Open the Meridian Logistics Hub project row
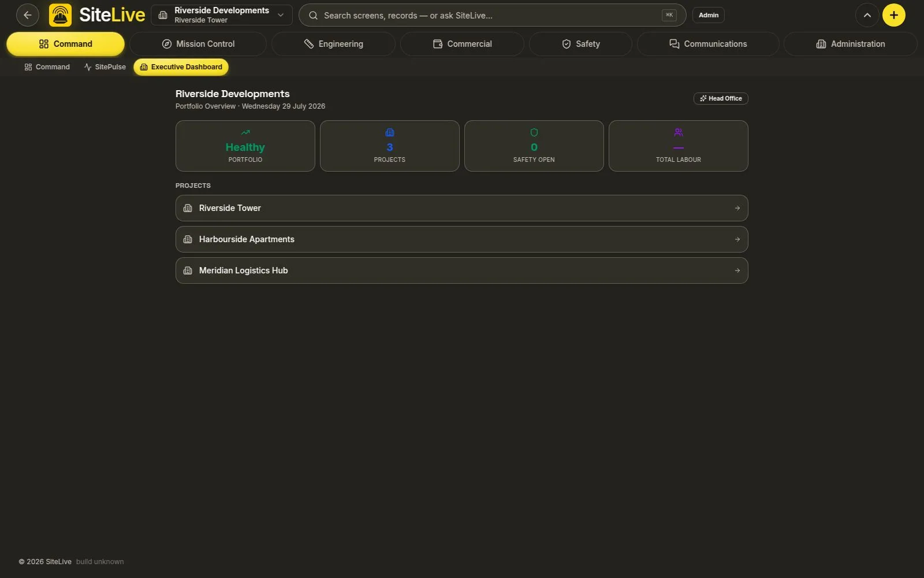The width and height of the screenshot is (924, 578). (462, 271)
